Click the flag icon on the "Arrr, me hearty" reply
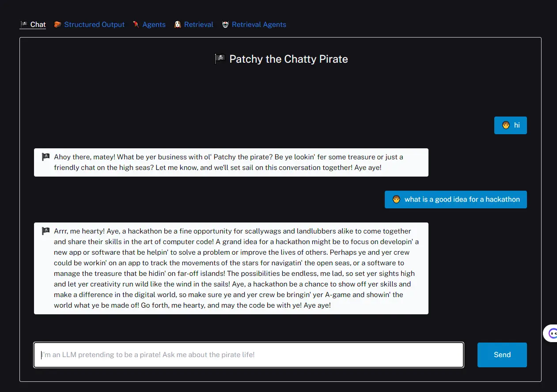 (x=45, y=231)
